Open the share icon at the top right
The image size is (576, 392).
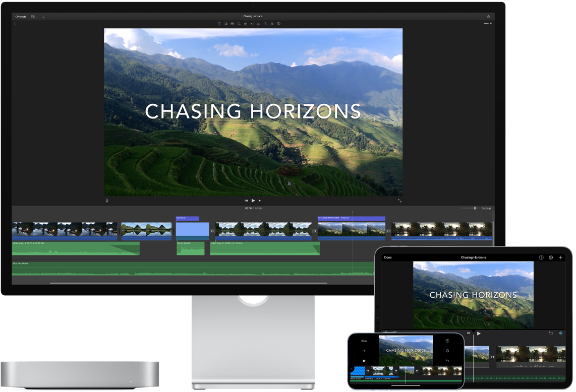[489, 16]
